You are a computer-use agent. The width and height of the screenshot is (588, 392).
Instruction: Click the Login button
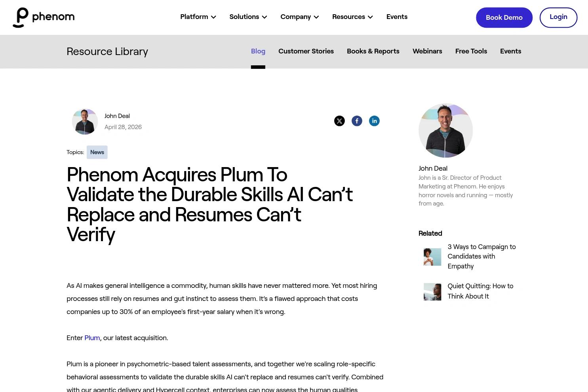[x=558, y=17]
